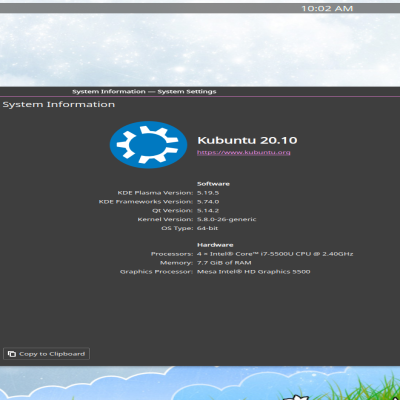This screenshot has height=400, width=400.
Task: Click the Software section header
Action: tap(213, 184)
